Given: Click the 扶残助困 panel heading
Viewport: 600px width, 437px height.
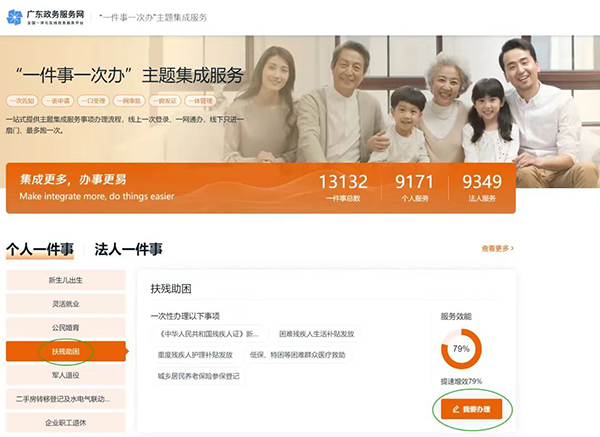Looking at the screenshot, I should pos(171,289).
